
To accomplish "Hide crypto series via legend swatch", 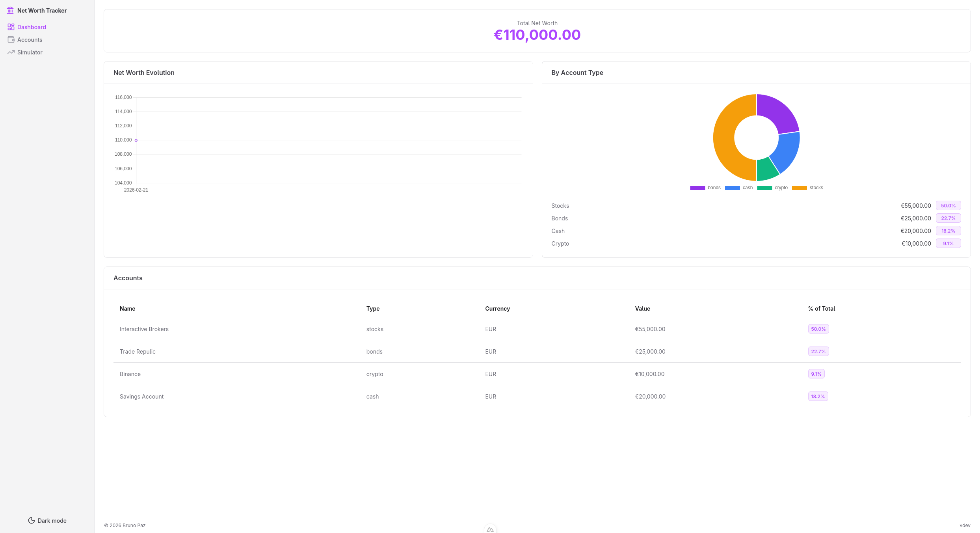I will [764, 188].
